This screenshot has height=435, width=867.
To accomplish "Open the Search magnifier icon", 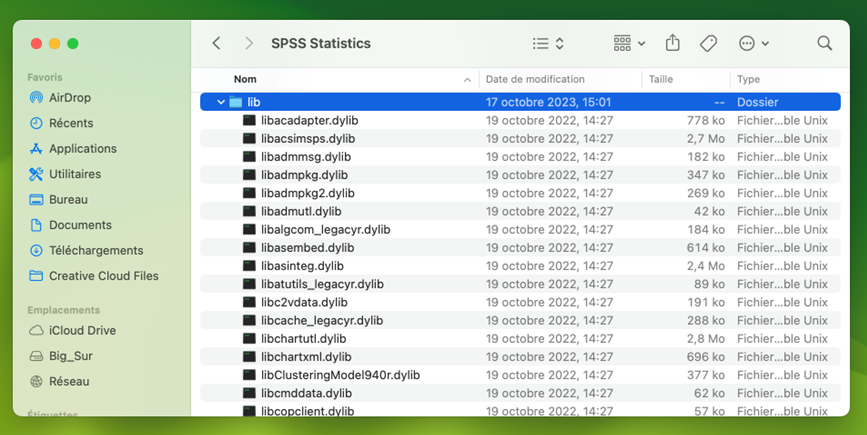I will pyautogui.click(x=824, y=44).
